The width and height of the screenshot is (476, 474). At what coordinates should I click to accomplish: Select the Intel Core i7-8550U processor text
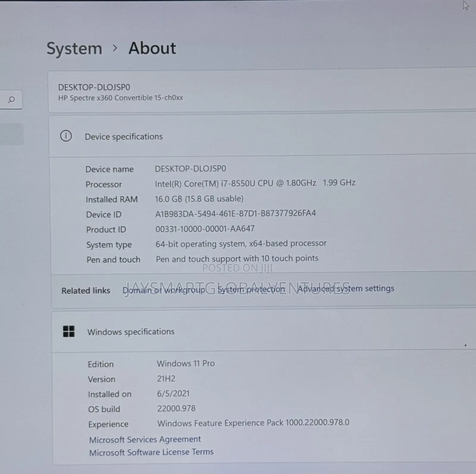click(255, 183)
